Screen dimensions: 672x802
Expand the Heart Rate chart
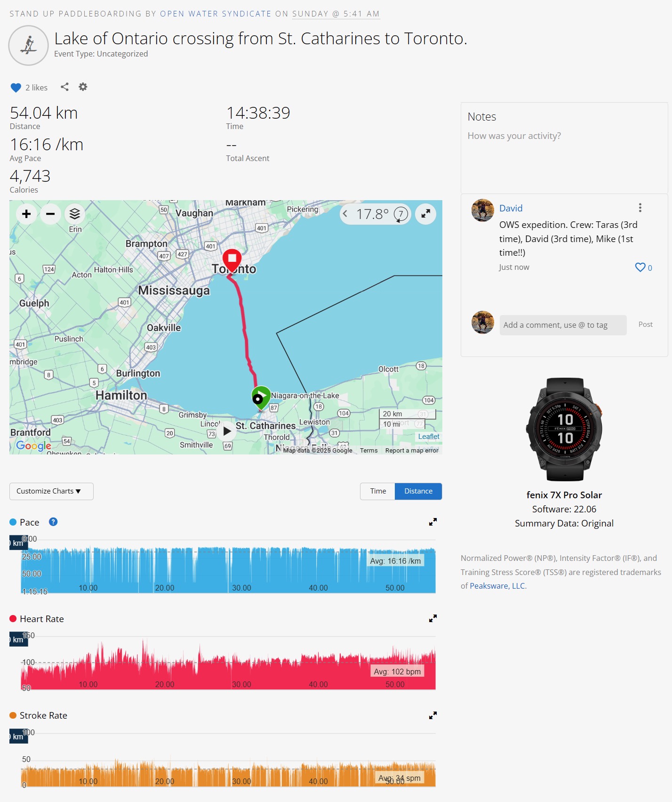coord(433,618)
